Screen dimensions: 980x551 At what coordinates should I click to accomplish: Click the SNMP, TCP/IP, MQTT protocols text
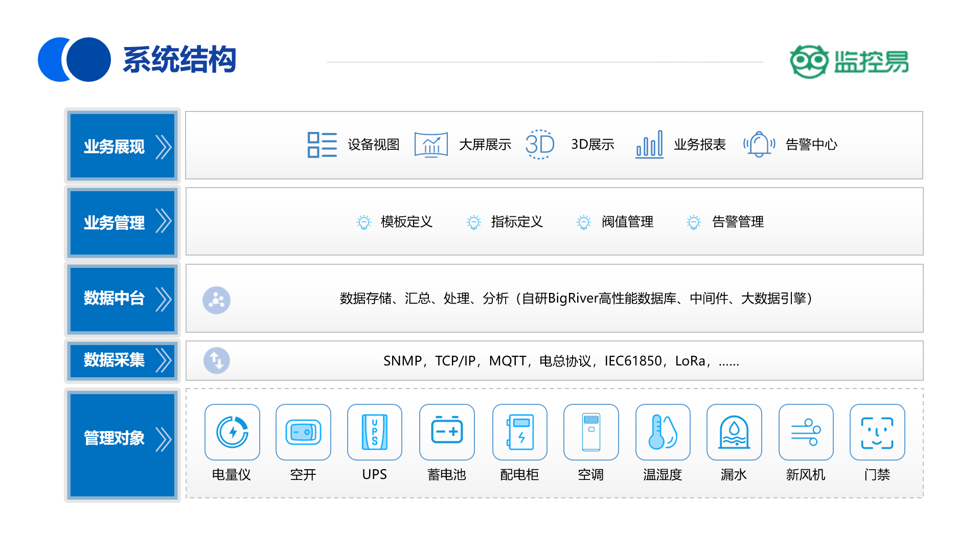coord(561,361)
